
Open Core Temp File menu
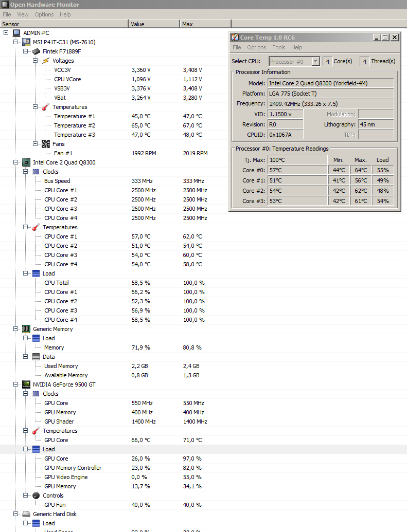[237, 47]
